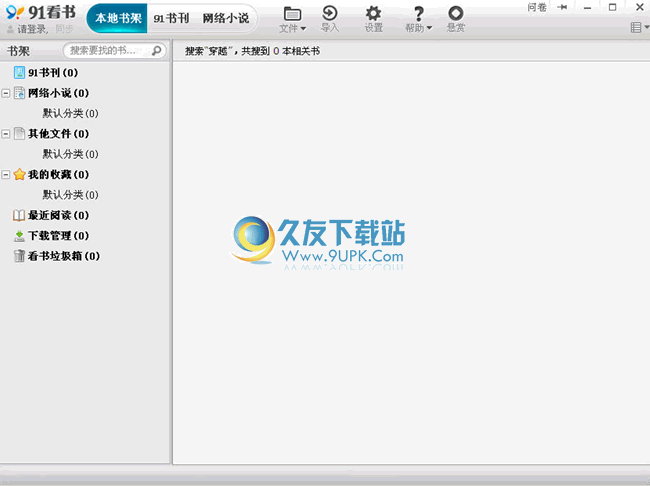
Task: Open the 帮助 dropdown arrow
Action: (429, 28)
